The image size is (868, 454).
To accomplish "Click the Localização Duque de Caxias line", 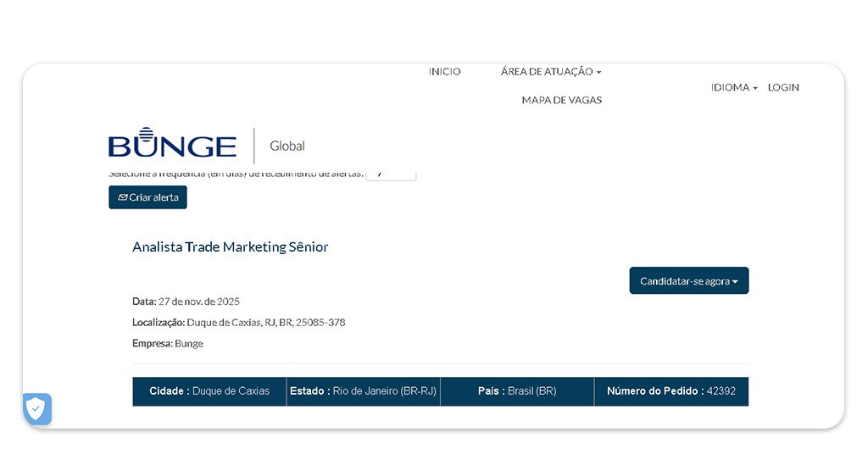I will 238,323.
